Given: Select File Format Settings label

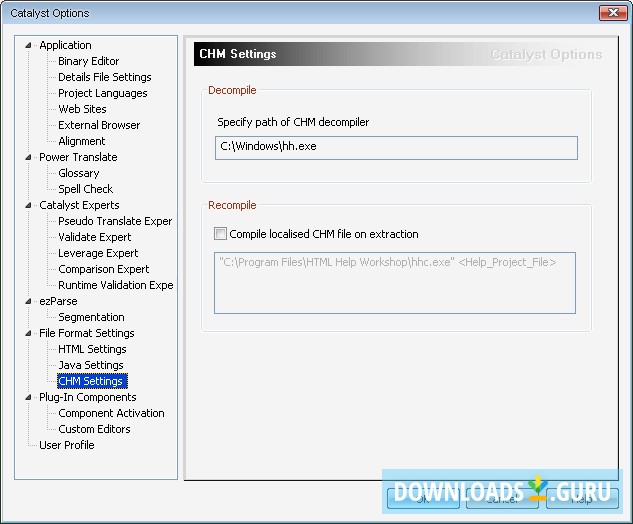Looking at the screenshot, I should point(87,333).
